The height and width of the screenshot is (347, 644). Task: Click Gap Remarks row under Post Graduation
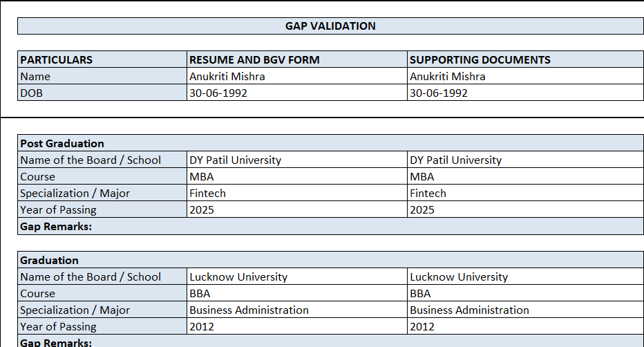[x=330, y=227]
